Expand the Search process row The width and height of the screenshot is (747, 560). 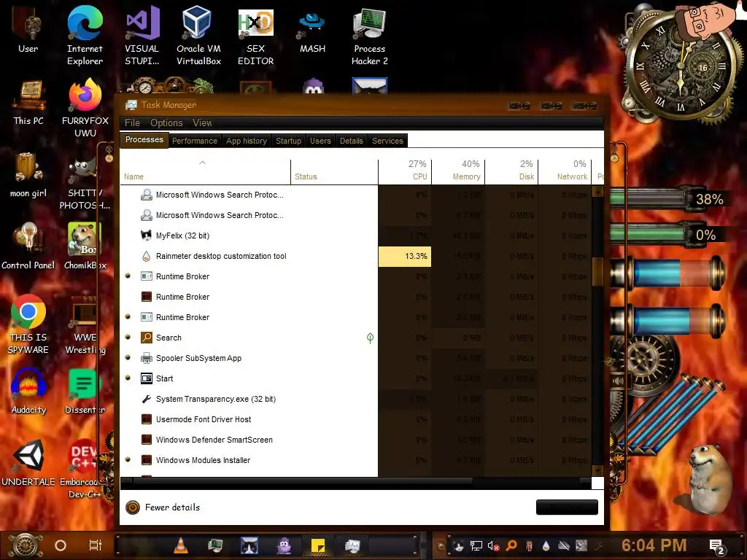tap(128, 337)
